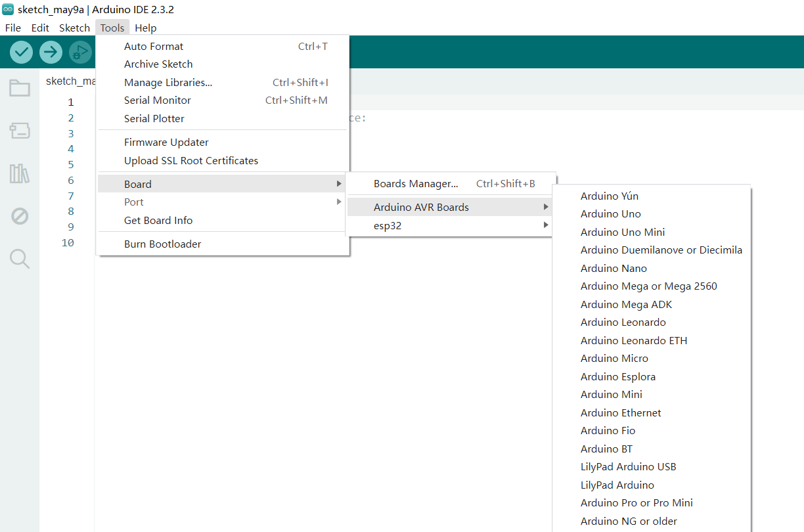The width and height of the screenshot is (804, 532).
Task: Select the Arduino Mega ADK board
Action: click(651, 305)
